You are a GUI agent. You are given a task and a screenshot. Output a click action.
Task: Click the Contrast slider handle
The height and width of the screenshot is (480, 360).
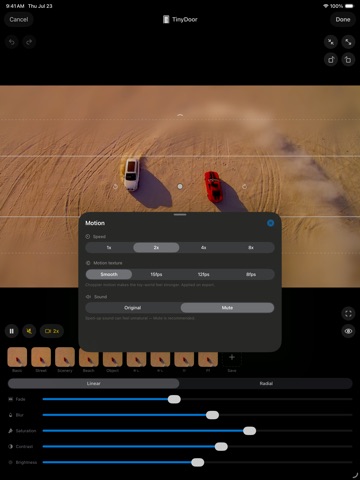[221, 446]
